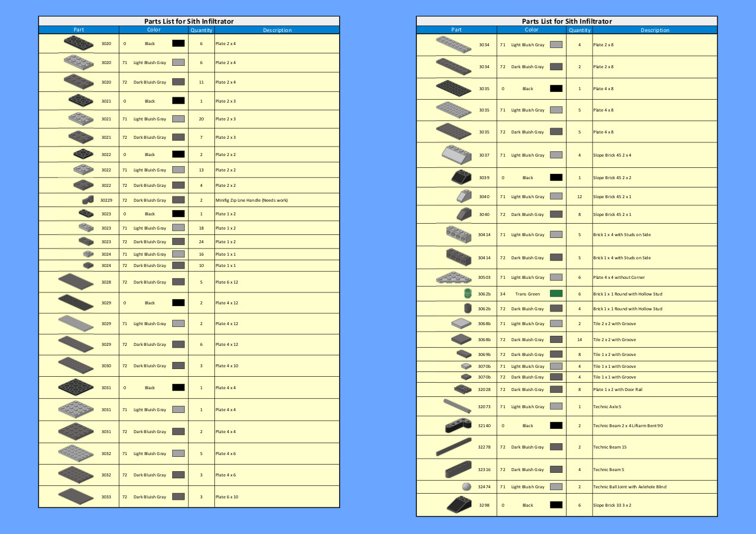Select the Technic Ball Joint part image
Image resolution: width=756 pixels, height=534 pixels.
click(467, 487)
